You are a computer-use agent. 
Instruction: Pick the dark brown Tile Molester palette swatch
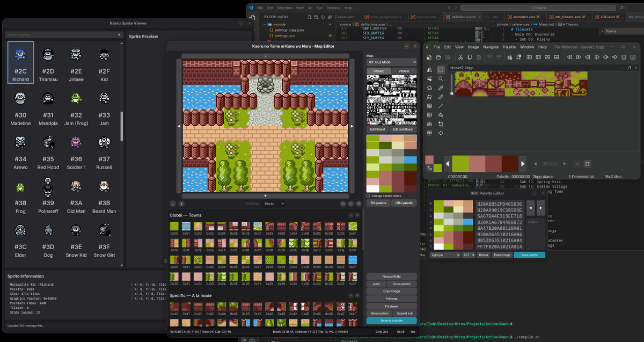coord(510,164)
